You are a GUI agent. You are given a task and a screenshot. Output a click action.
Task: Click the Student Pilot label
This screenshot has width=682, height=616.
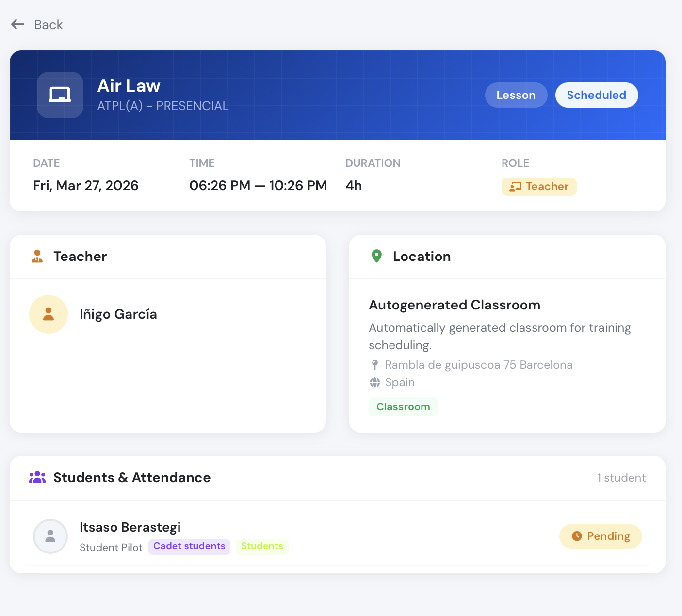111,547
